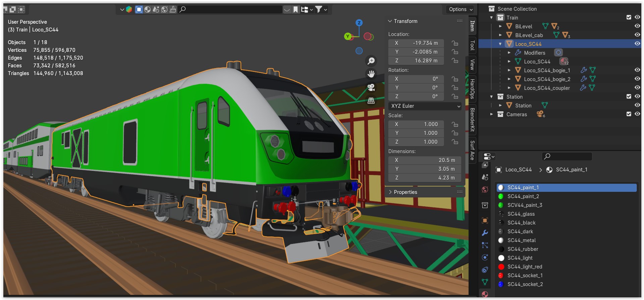Open the Modifiers wrench properties tab
644x300 pixels.
point(485,233)
